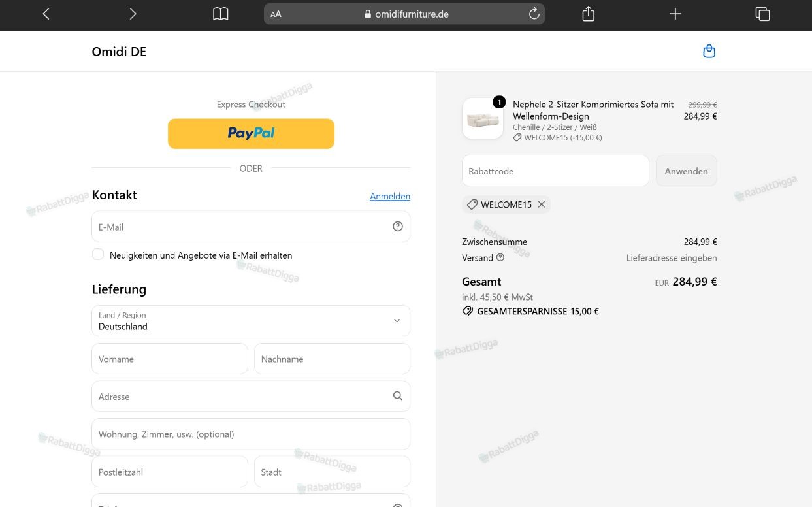Image resolution: width=812 pixels, height=507 pixels.
Task: Focus the Vorname input field
Action: [x=170, y=359]
